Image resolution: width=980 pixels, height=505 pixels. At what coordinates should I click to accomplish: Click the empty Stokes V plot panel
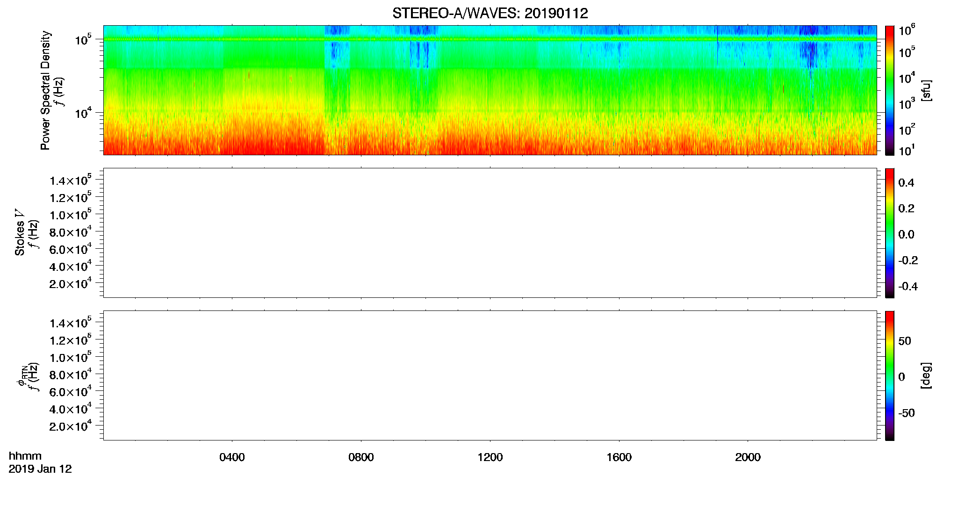[490, 233]
